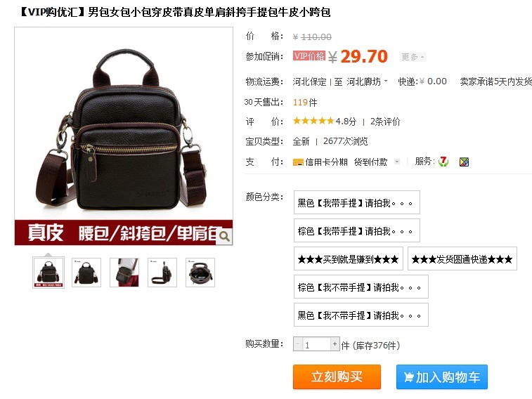
Task: Decrease quantity with the minus button
Action: point(297,344)
